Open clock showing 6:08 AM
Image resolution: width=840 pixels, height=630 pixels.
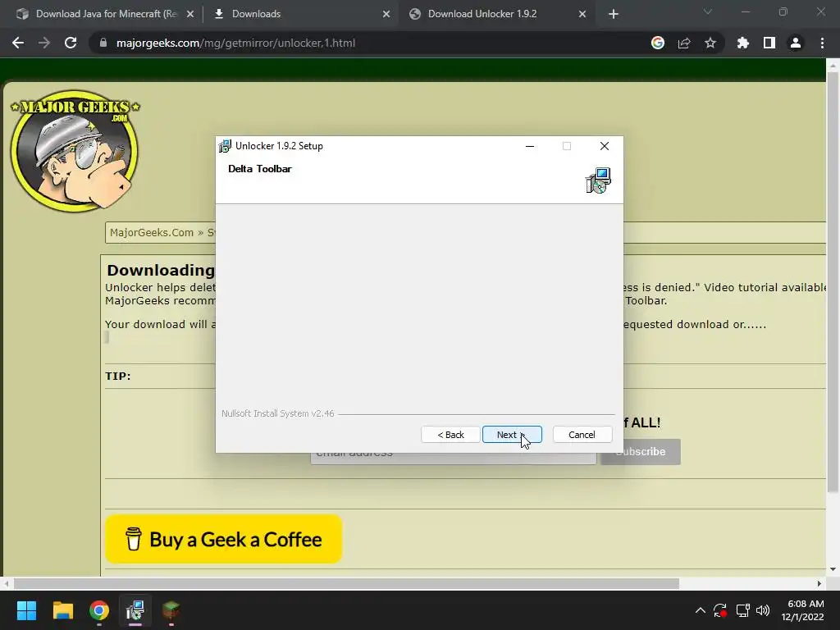coord(802,610)
